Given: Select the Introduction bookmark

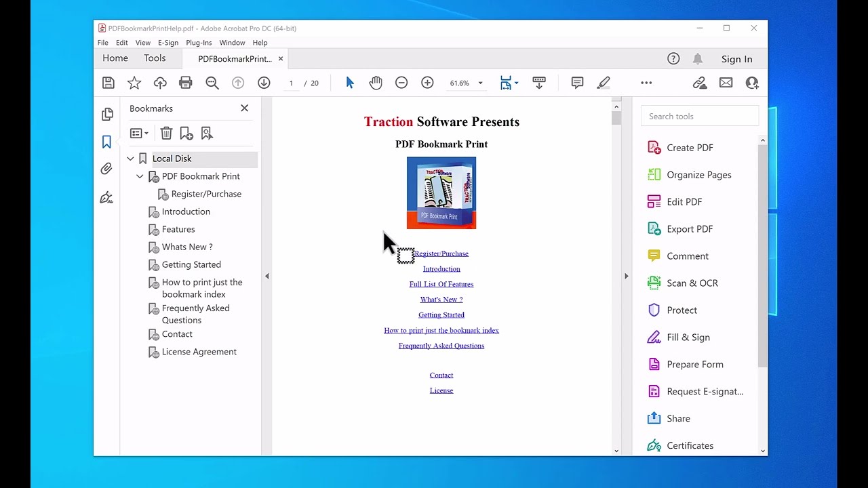Looking at the screenshot, I should point(186,211).
